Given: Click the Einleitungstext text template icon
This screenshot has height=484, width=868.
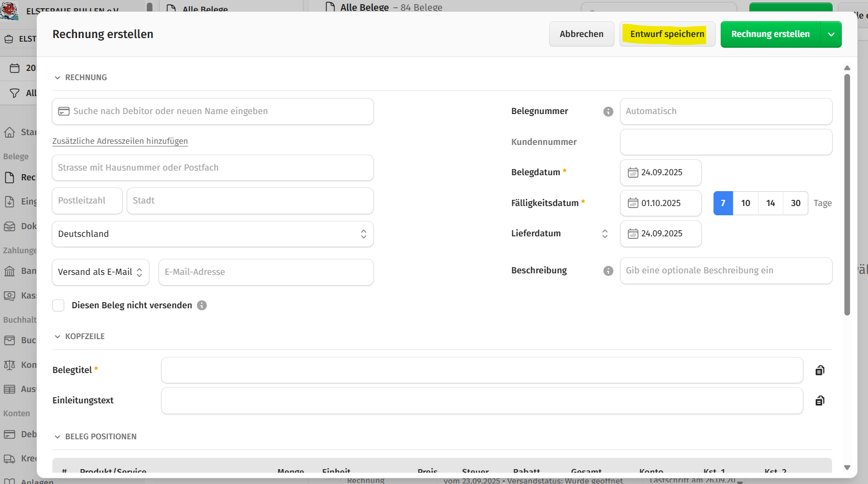Looking at the screenshot, I should [x=820, y=401].
